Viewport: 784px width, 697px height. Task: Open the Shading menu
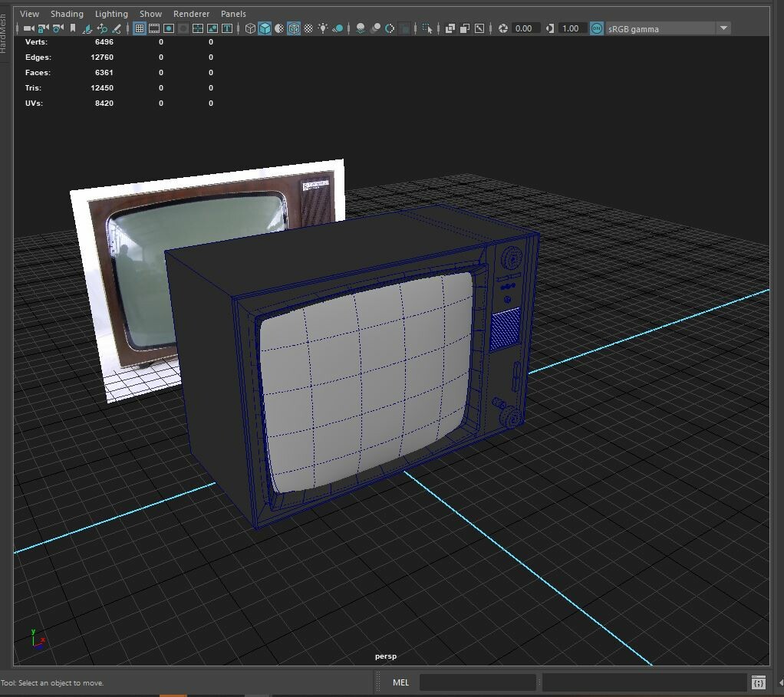67,13
